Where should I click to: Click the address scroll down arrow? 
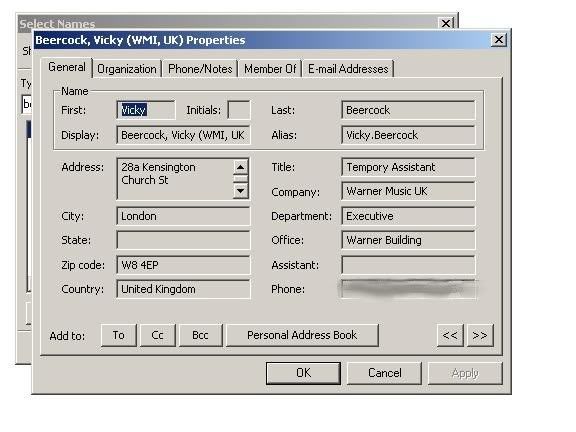coord(241,191)
